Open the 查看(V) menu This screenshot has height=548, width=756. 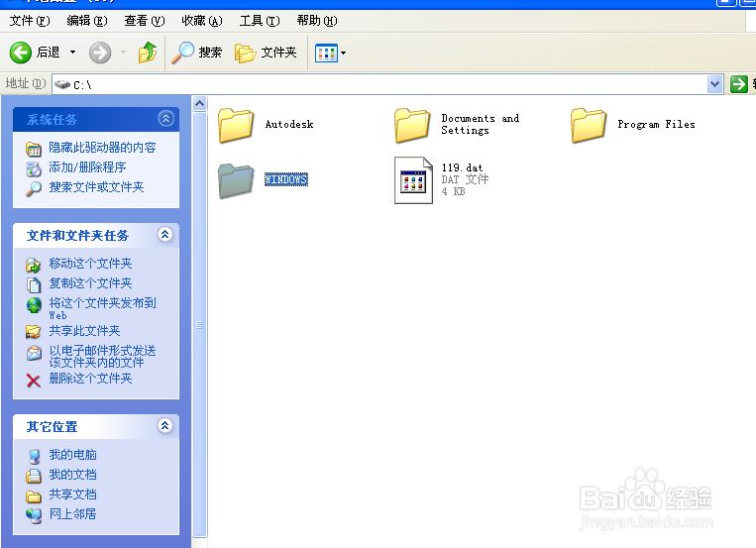(x=144, y=21)
